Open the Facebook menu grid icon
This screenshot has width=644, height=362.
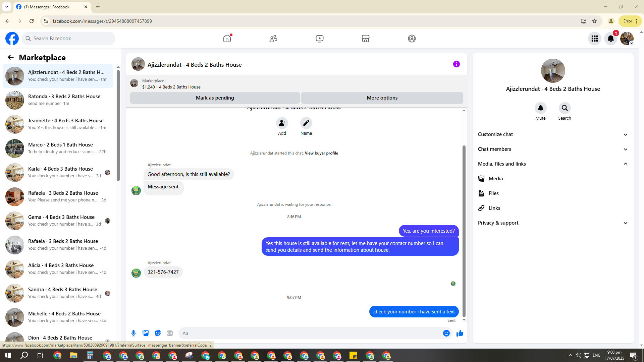point(595,39)
